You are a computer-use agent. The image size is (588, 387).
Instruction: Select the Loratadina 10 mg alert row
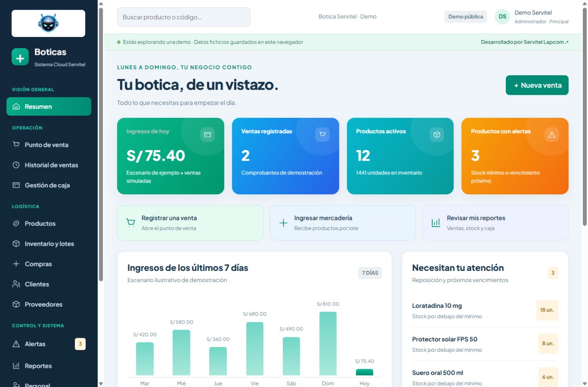(485, 310)
